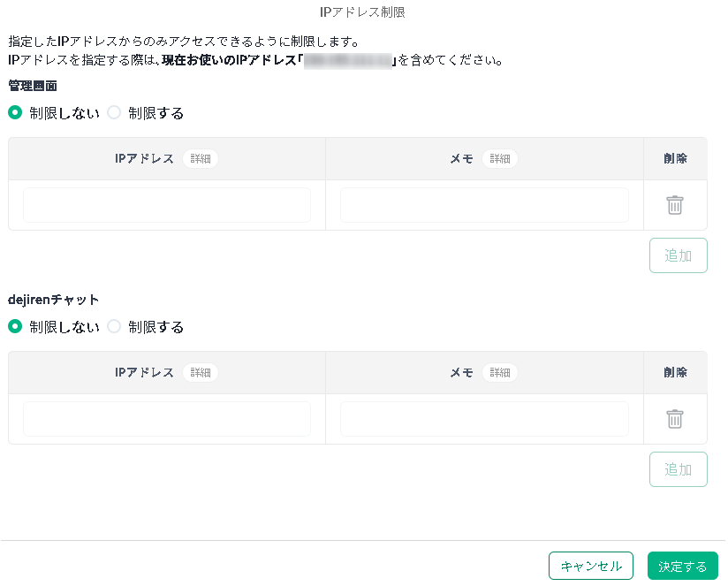Select 制限しない radio under 管理画面

pos(15,113)
